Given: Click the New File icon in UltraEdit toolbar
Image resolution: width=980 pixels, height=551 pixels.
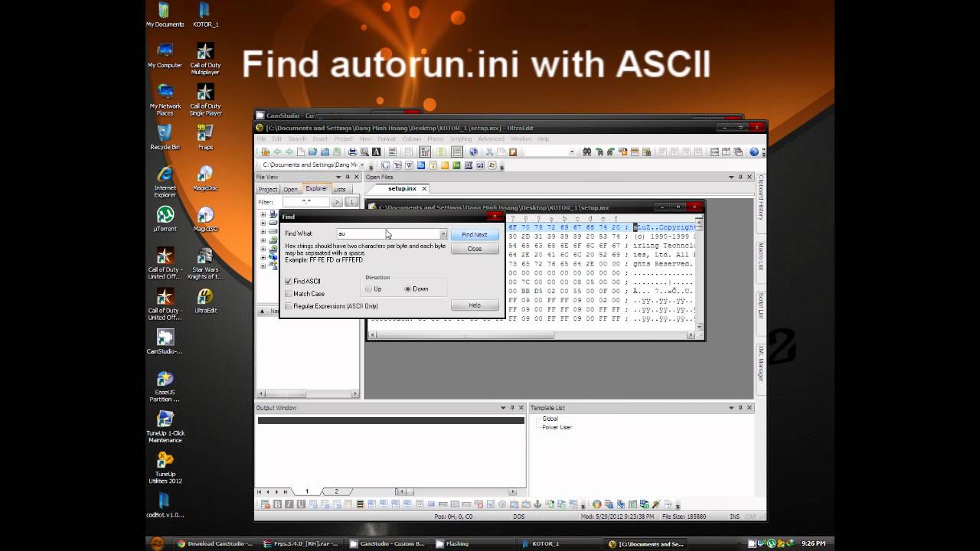Looking at the screenshot, I should [301, 152].
